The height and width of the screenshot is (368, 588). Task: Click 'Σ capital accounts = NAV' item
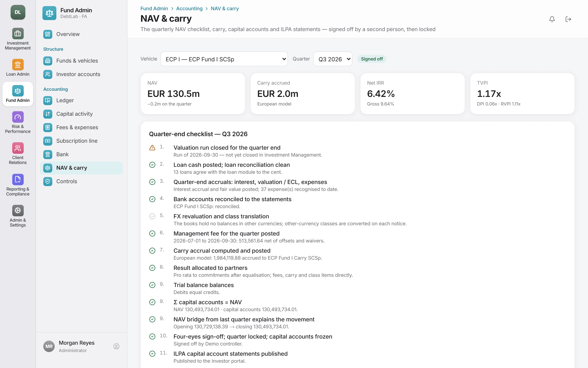[x=207, y=302]
